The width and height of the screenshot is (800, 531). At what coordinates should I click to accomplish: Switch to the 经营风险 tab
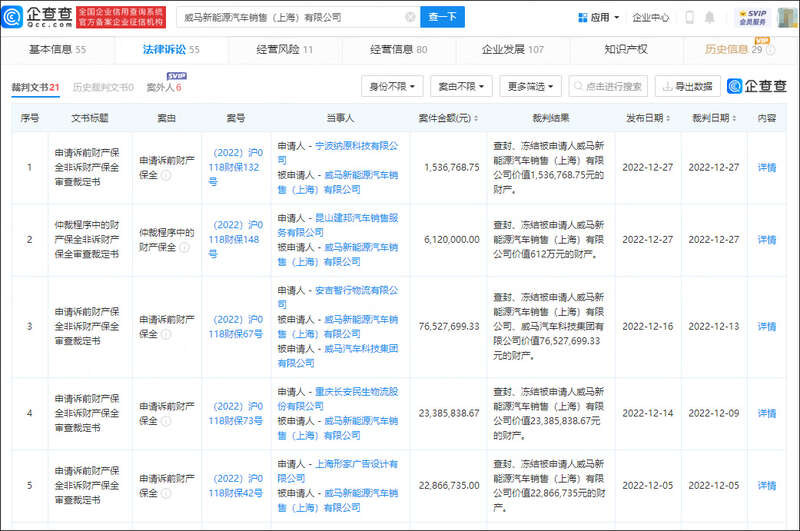click(286, 49)
